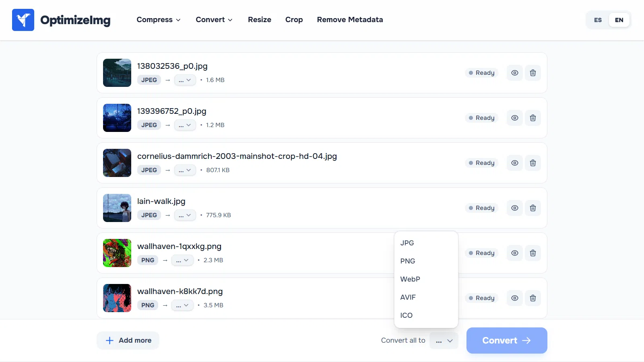Click the cornelius-dammrich-2003-mainshot-crop-hd-04.jpg filename
The height and width of the screenshot is (362, 644).
[x=237, y=156]
